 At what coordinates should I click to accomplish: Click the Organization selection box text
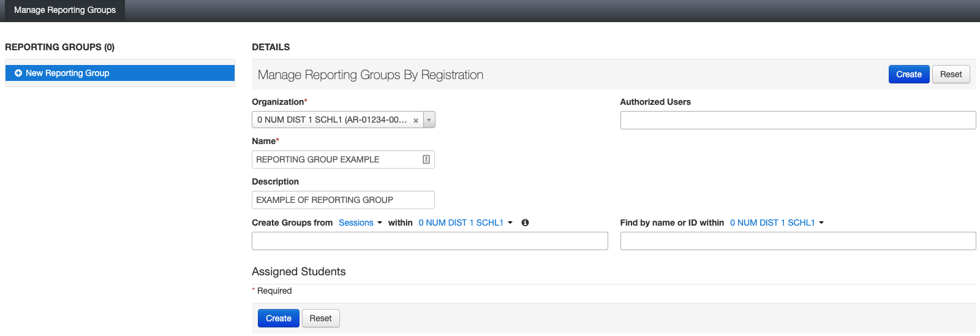tap(331, 120)
